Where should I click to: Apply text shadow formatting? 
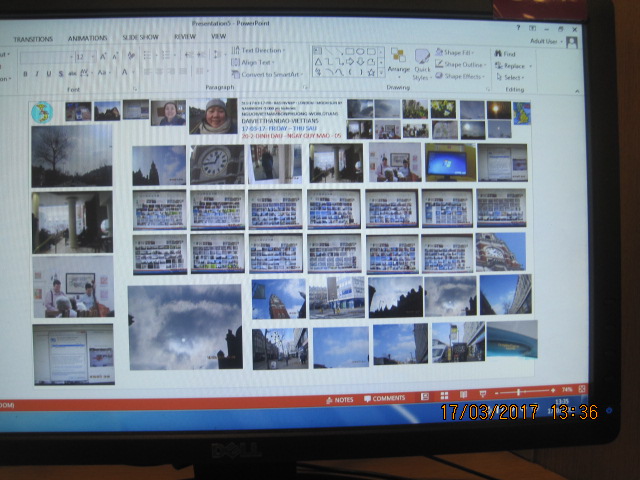pos(61,73)
